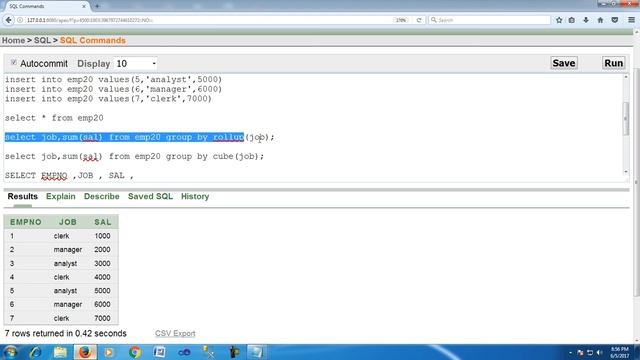Click the salary cell 1000
640x360 pixels.
coord(102,236)
